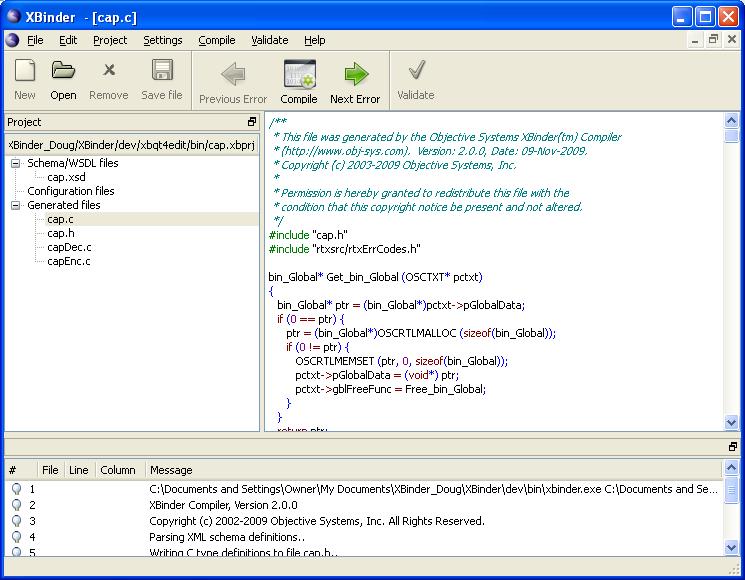Open the Help menu
The width and height of the screenshot is (745, 580).
(315, 40)
